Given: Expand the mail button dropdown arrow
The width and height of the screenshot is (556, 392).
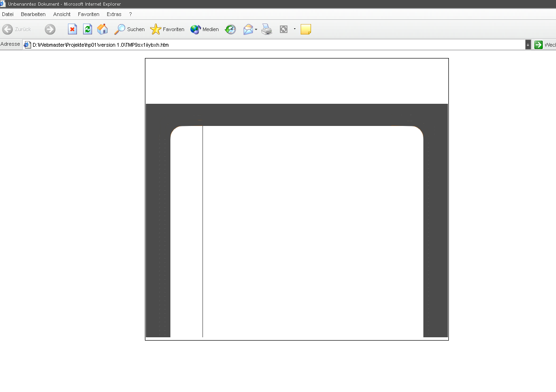Looking at the screenshot, I should [x=256, y=29].
